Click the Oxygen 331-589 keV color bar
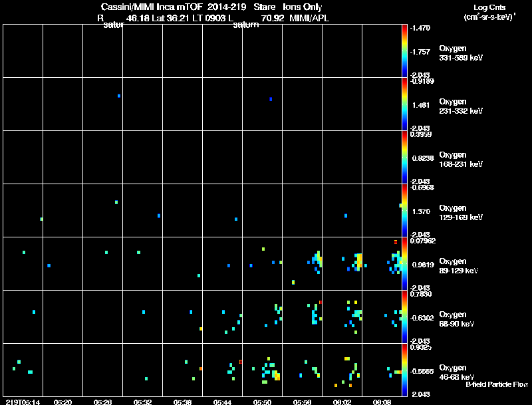 pyautogui.click(x=404, y=51)
